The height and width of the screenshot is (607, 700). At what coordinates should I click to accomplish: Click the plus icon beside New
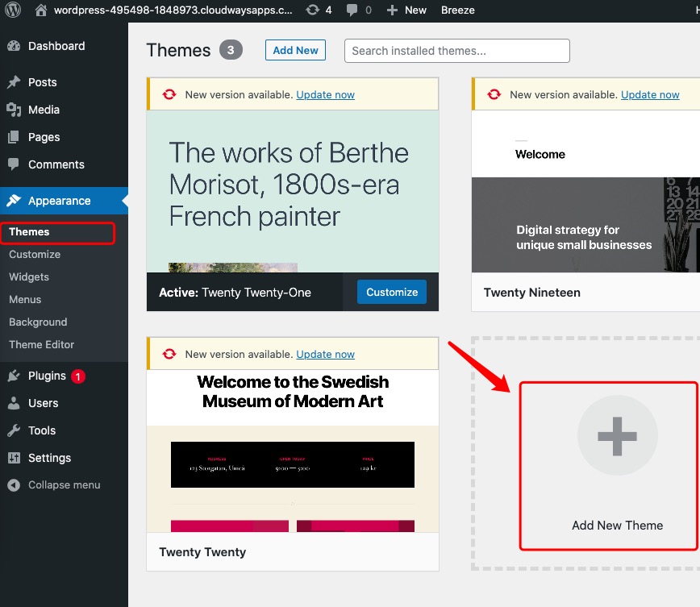392,10
